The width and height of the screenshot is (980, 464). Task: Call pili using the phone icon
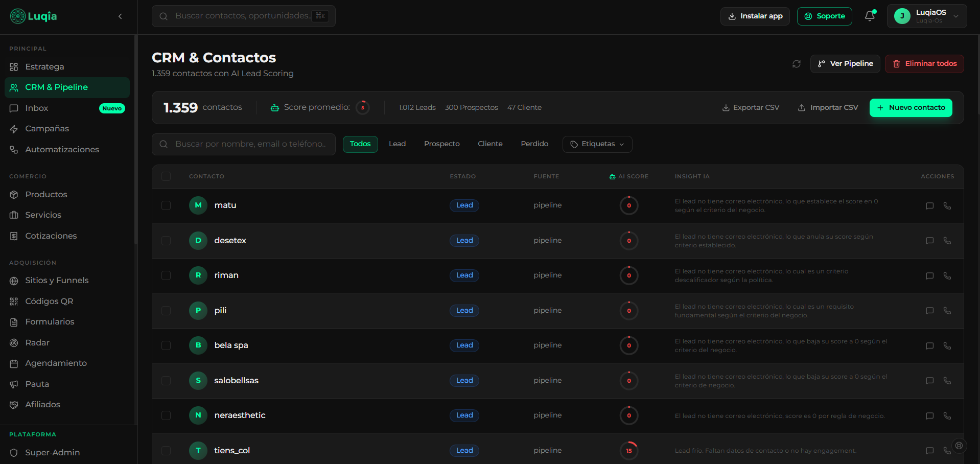pyautogui.click(x=947, y=311)
